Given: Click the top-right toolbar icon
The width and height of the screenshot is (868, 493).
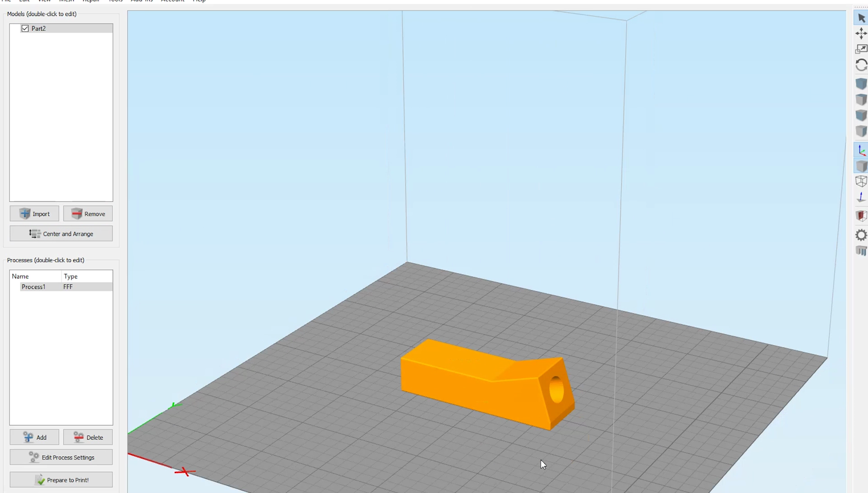Looking at the screenshot, I should coord(861,18).
